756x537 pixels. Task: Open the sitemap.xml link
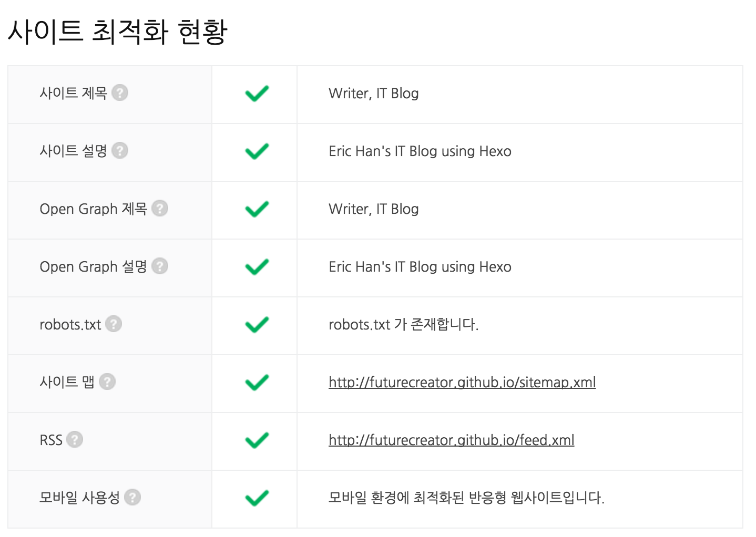[x=462, y=383]
